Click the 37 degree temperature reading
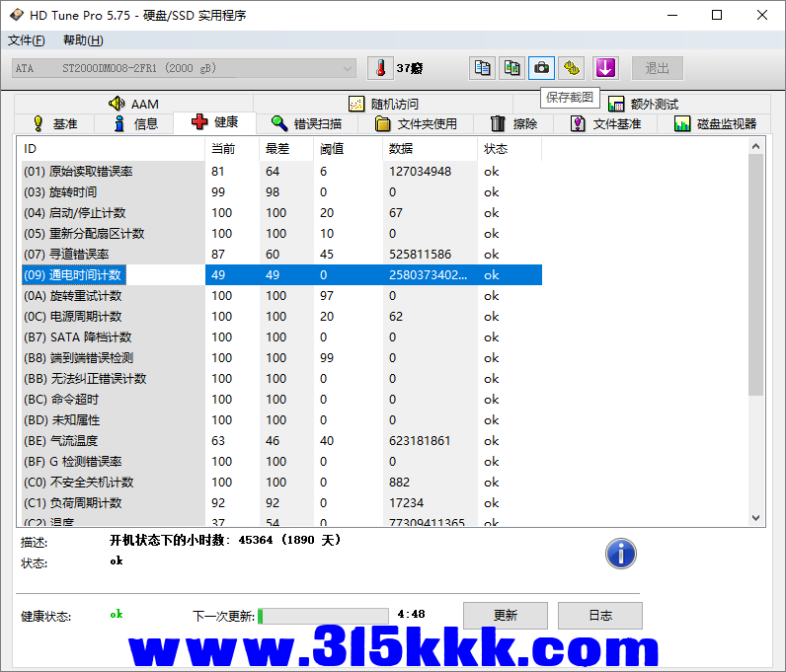Viewport: 786px width, 672px height. [x=410, y=68]
